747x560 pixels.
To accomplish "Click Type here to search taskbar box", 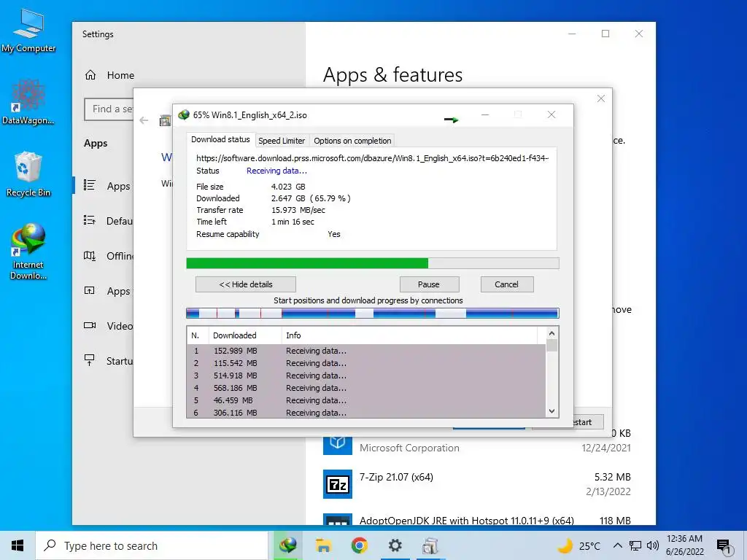I will (x=152, y=545).
